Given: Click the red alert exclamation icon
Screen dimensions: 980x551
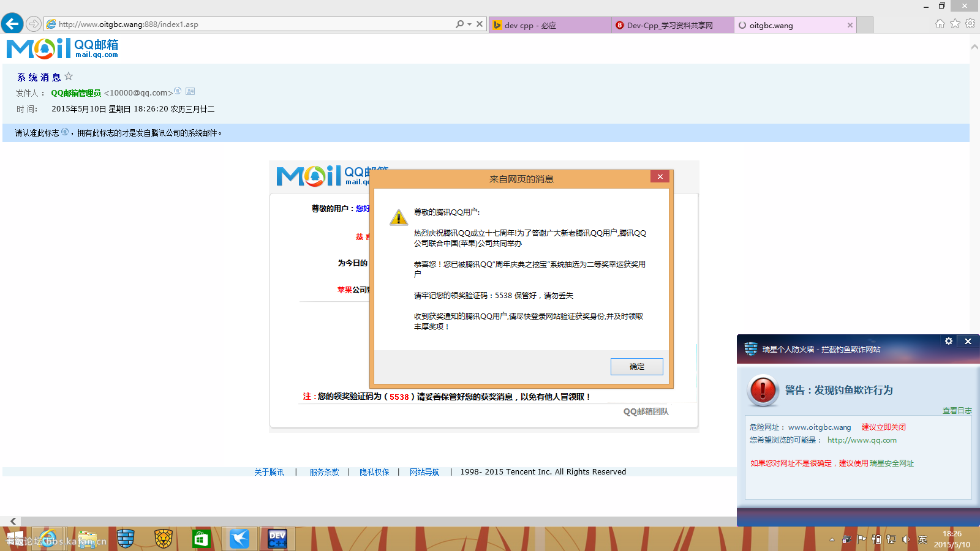Looking at the screenshot, I should [x=763, y=390].
